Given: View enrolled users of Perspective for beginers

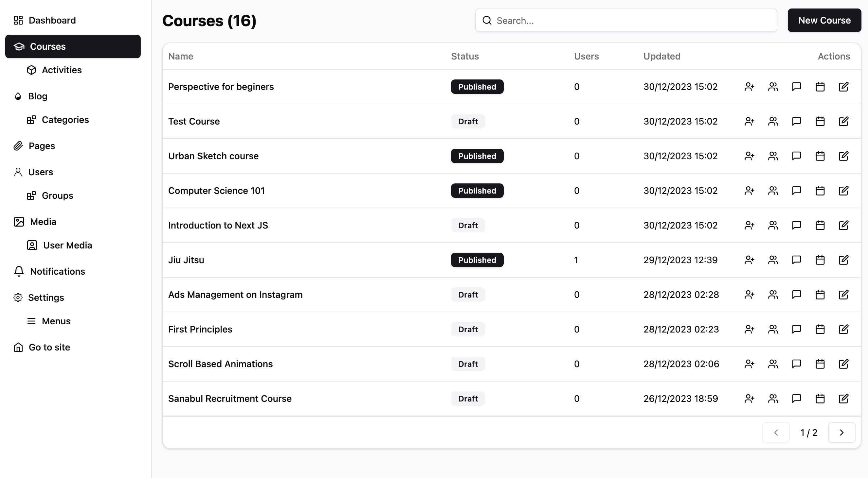Looking at the screenshot, I should pyautogui.click(x=773, y=87).
